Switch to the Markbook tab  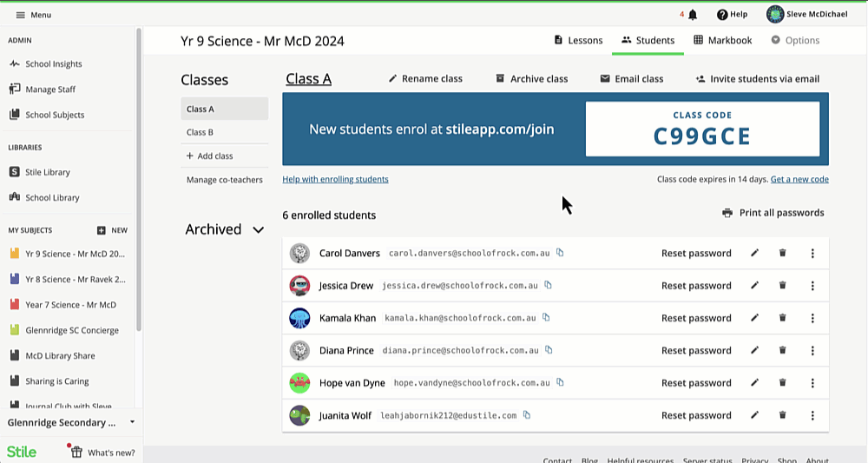pos(723,41)
